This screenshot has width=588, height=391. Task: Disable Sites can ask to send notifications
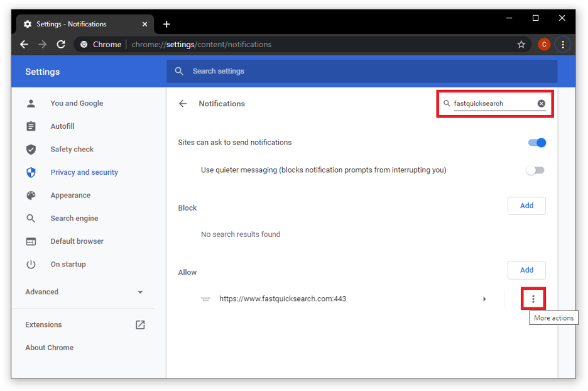(536, 143)
